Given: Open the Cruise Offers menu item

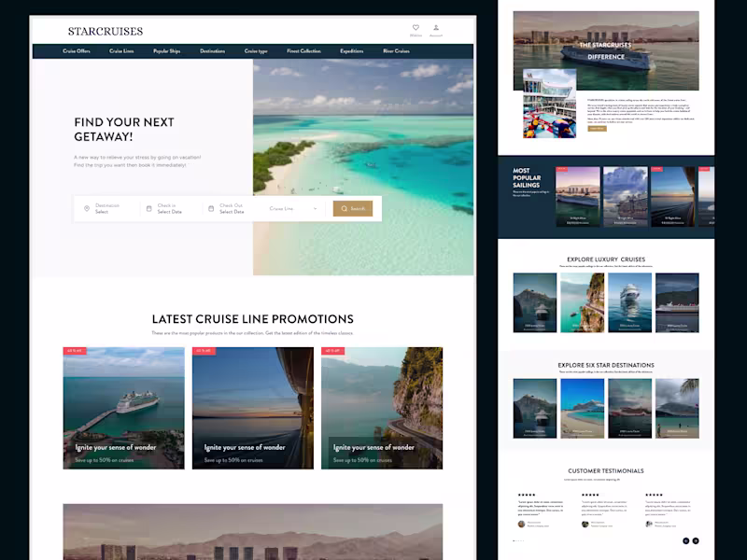Looking at the screenshot, I should 76,51.
